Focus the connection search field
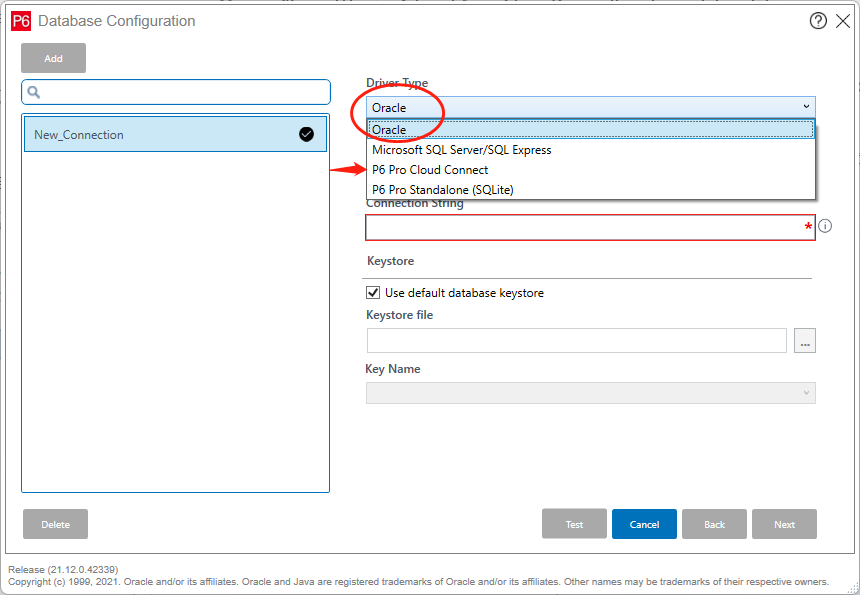Screen dimensions: 860x595 pyautogui.click(x=176, y=92)
